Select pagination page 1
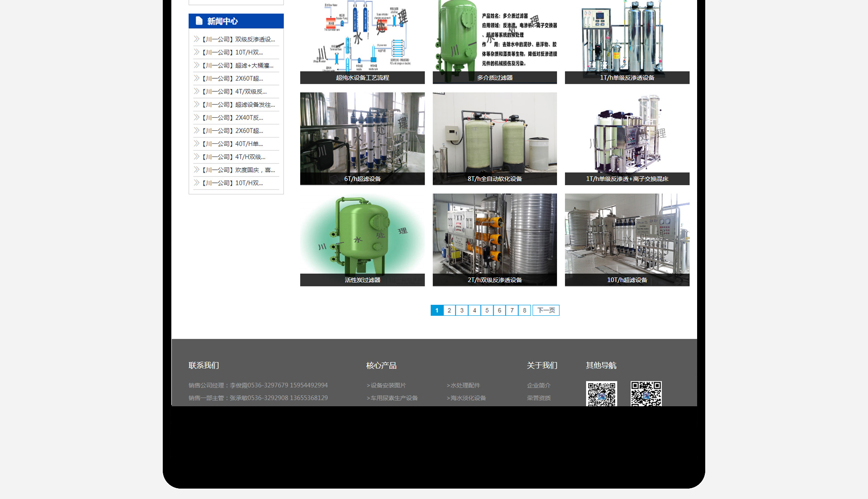The image size is (868, 499). point(437,310)
